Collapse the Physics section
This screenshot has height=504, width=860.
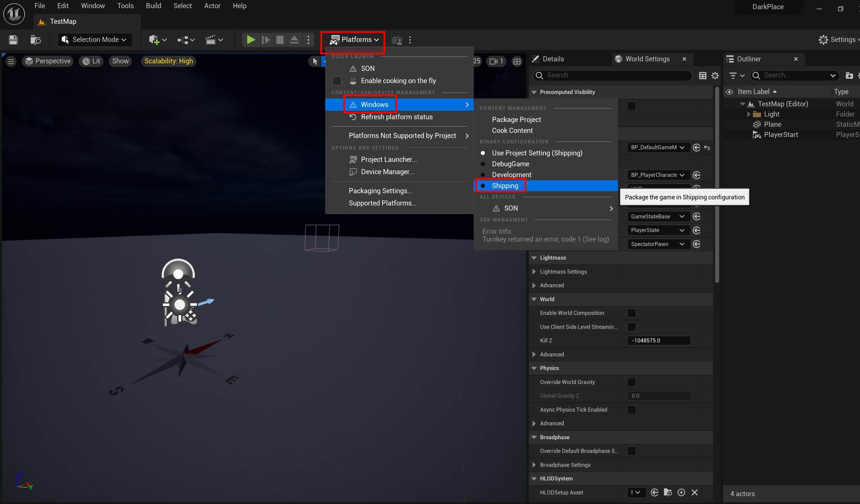(x=534, y=368)
